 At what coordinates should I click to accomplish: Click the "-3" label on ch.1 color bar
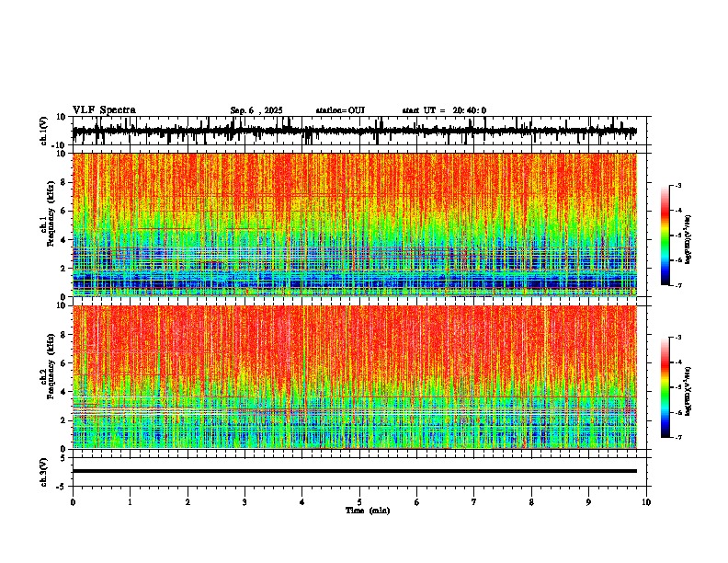678,185
